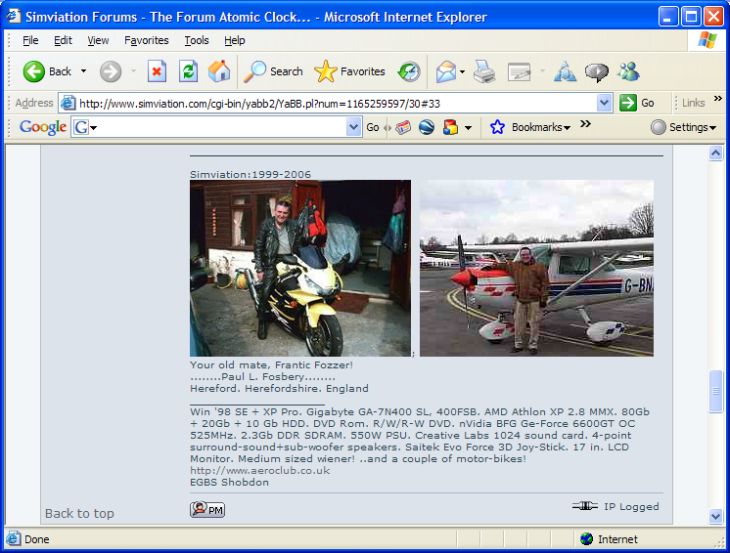Open Google search type G dropdown
The width and height of the screenshot is (730, 553).
pyautogui.click(x=85, y=127)
